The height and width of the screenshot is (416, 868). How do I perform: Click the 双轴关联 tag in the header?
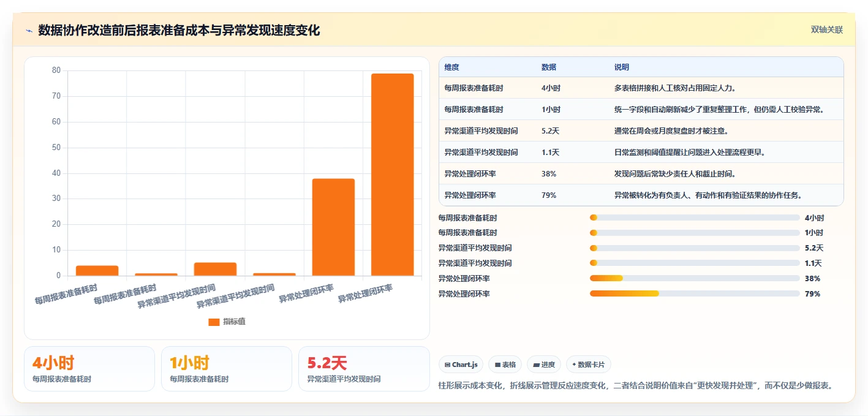(x=827, y=30)
